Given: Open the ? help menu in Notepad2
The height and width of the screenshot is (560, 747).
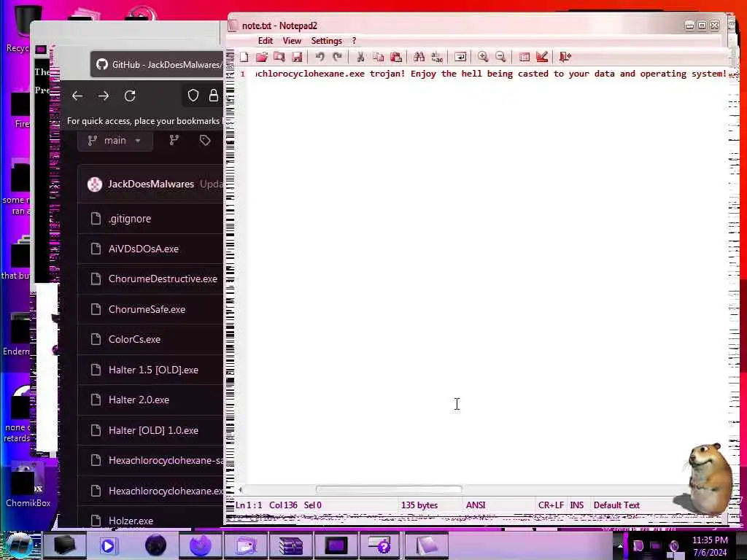Looking at the screenshot, I should (354, 41).
